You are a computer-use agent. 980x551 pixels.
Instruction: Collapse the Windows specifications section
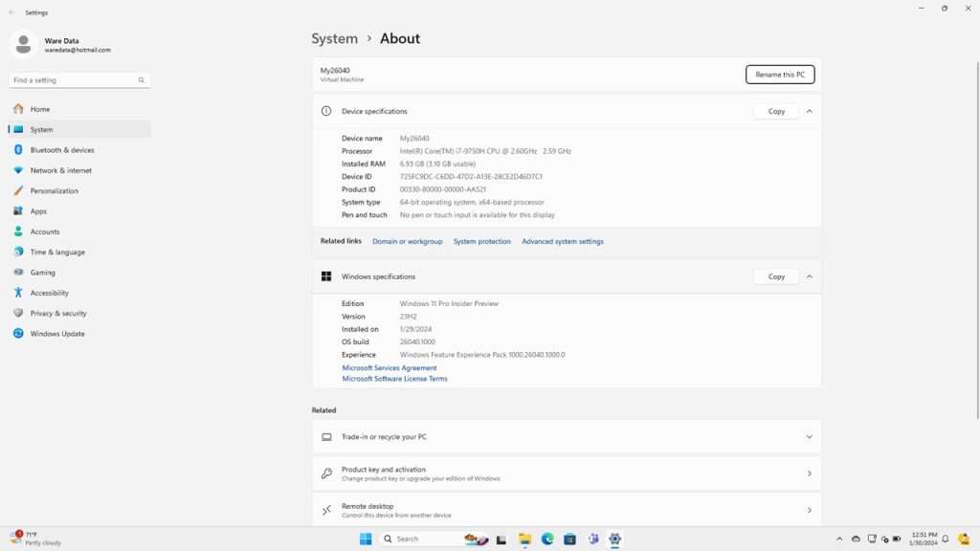(x=810, y=276)
